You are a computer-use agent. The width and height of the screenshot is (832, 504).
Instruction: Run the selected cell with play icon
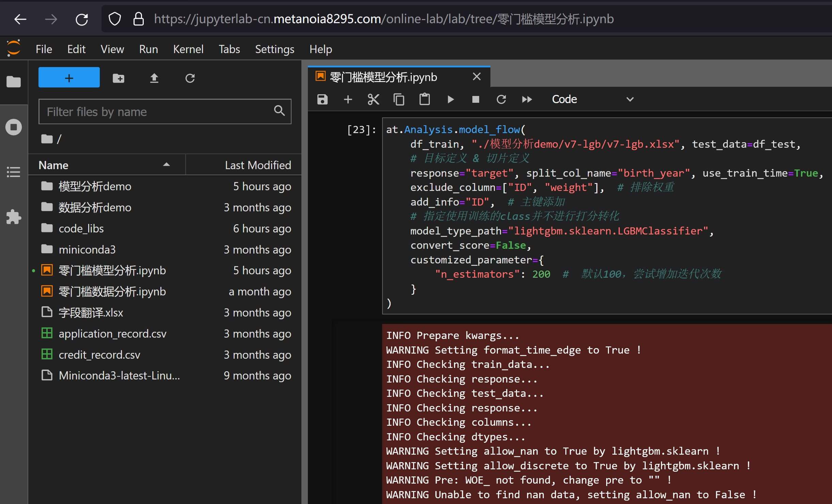click(450, 99)
